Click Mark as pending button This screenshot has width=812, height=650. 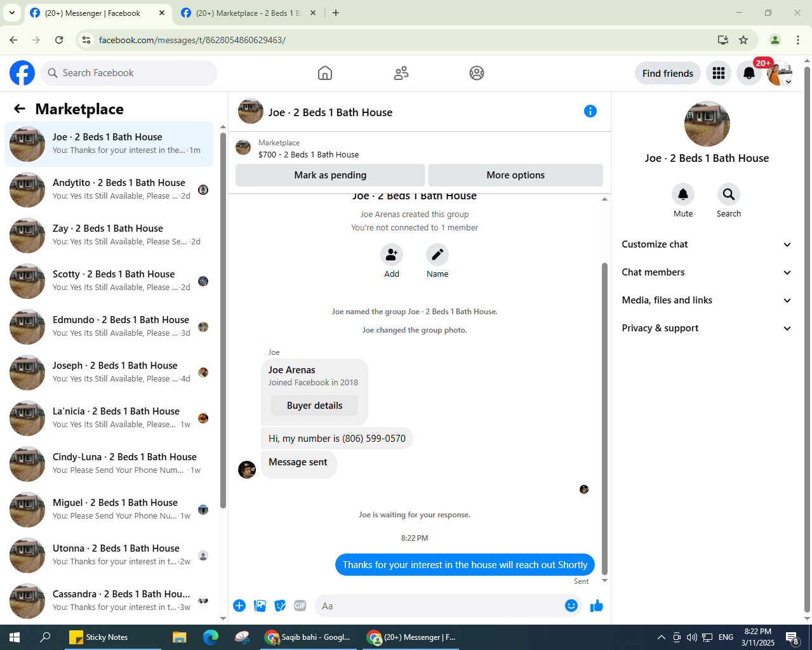tap(330, 175)
